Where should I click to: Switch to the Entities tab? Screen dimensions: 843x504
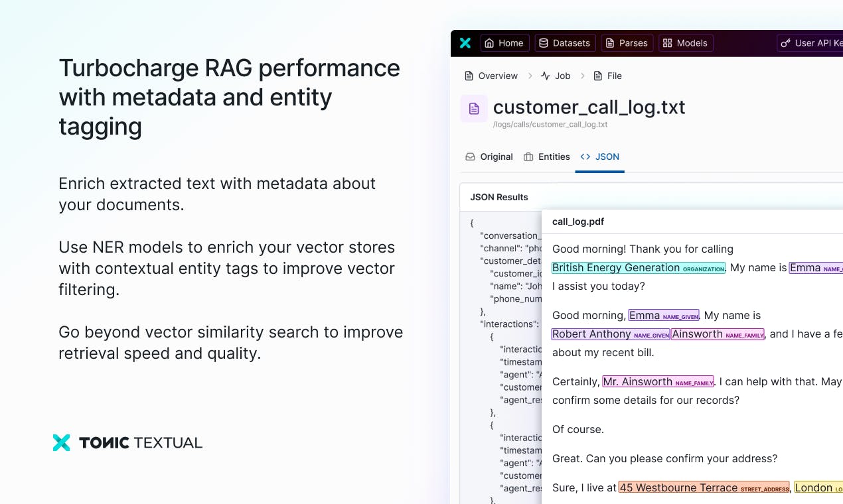pyautogui.click(x=547, y=157)
